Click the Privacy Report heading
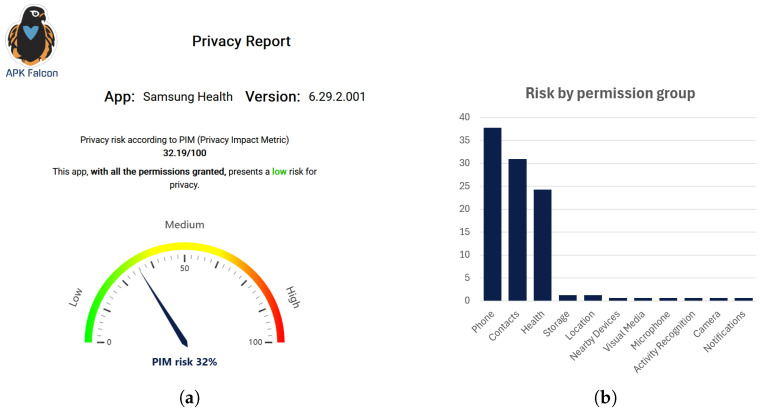 (241, 41)
